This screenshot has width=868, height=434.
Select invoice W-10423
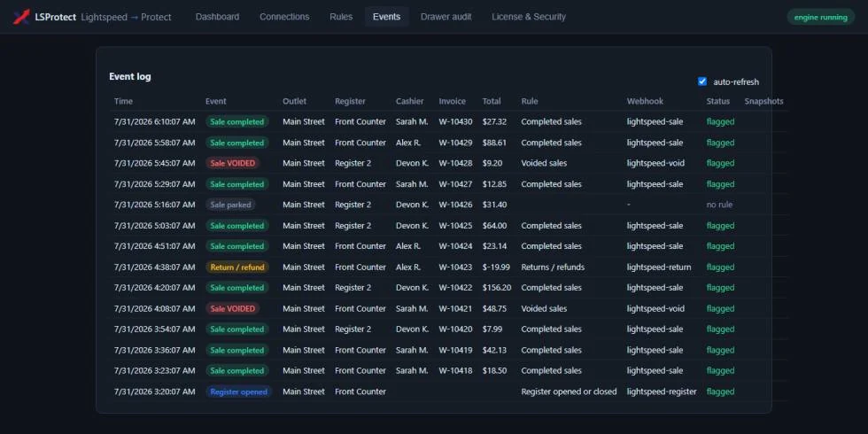pyautogui.click(x=455, y=267)
